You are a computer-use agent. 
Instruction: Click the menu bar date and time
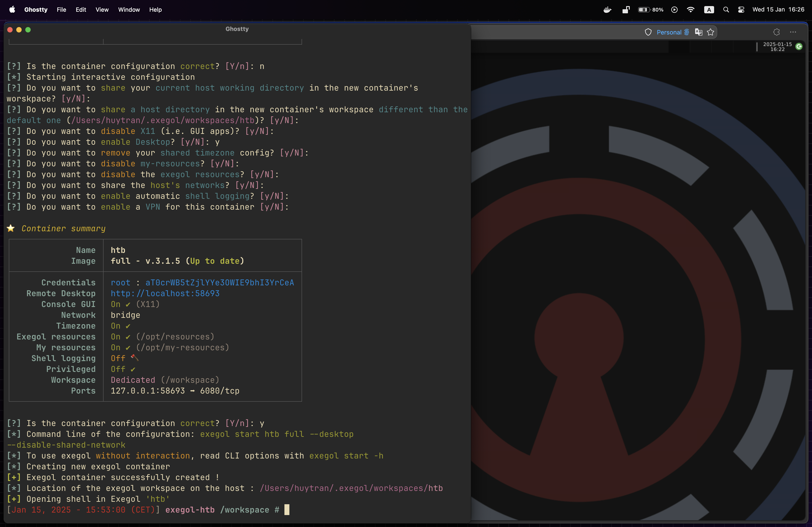coord(778,9)
